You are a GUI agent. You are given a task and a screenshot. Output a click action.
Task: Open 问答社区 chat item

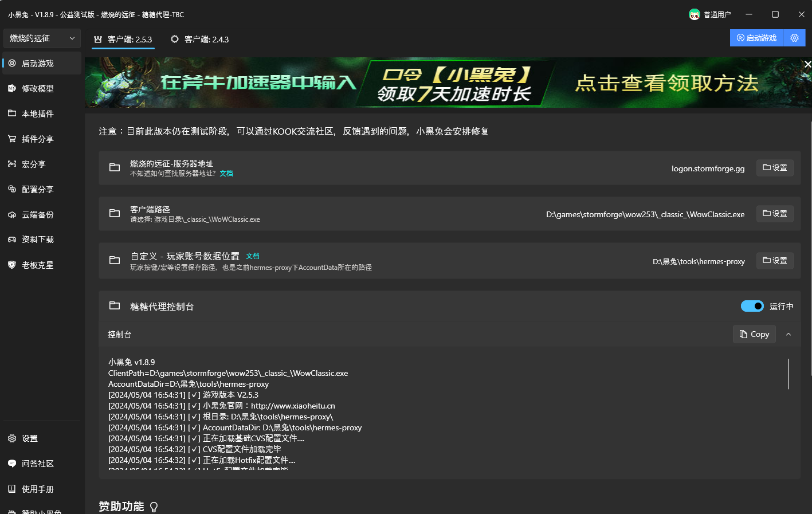(x=38, y=464)
